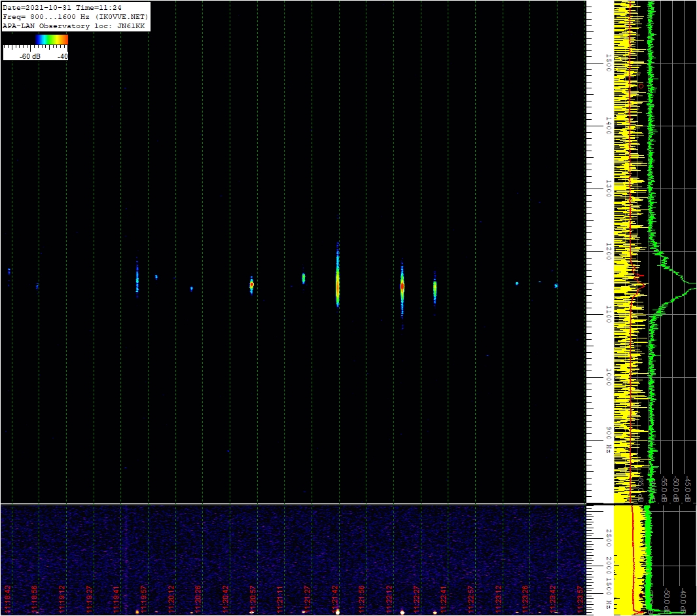Viewport: 697px width, 616px height.
Task: Click the 11:19:27 time label
Action: (90, 599)
